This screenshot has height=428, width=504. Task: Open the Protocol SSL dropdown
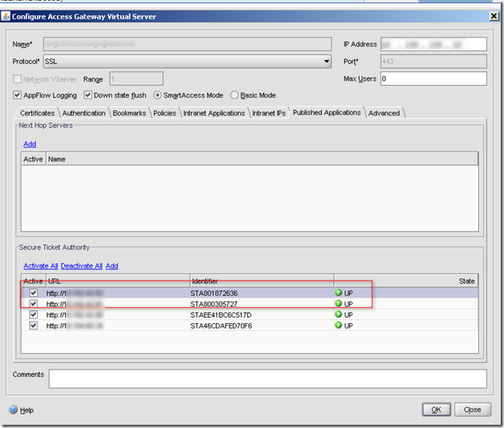pyautogui.click(x=326, y=62)
